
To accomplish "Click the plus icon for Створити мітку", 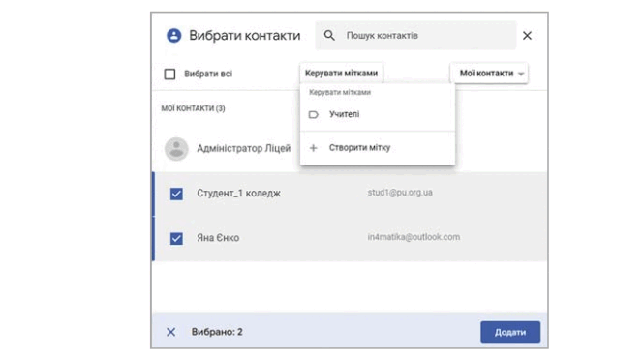I will click(314, 148).
